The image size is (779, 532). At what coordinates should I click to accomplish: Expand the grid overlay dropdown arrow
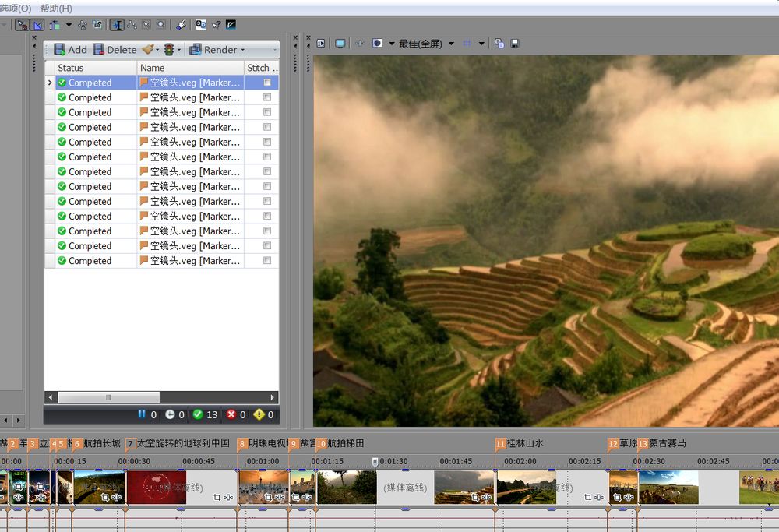click(x=481, y=44)
